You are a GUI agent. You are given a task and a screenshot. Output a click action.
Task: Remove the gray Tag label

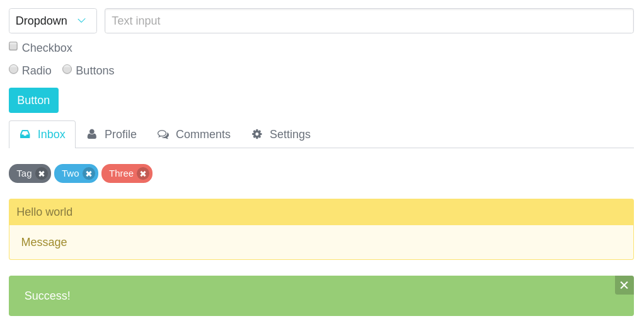coord(42,174)
